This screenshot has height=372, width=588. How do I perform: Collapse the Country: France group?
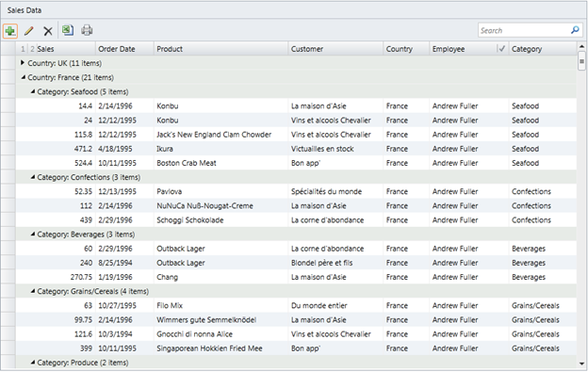pos(23,77)
